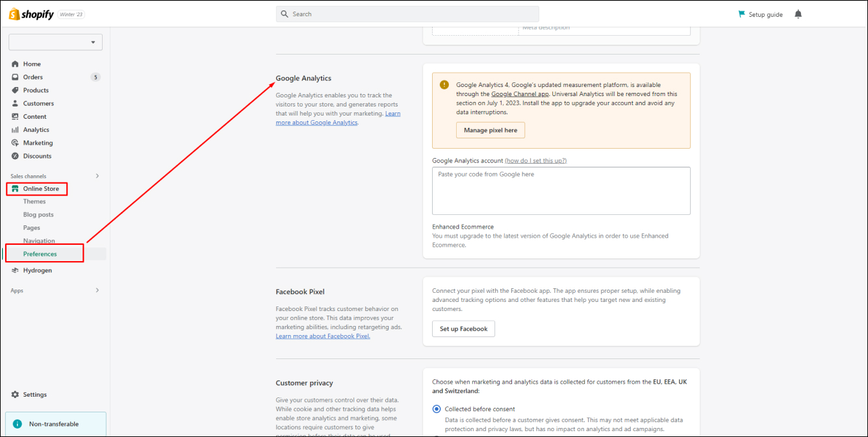
Task: Click the Customers person icon
Action: pos(15,103)
